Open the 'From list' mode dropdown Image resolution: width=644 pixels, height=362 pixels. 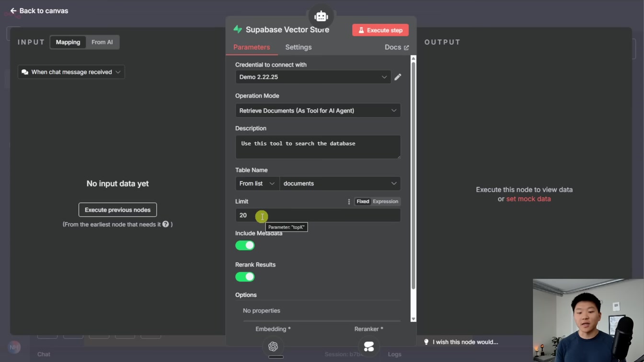(x=257, y=183)
